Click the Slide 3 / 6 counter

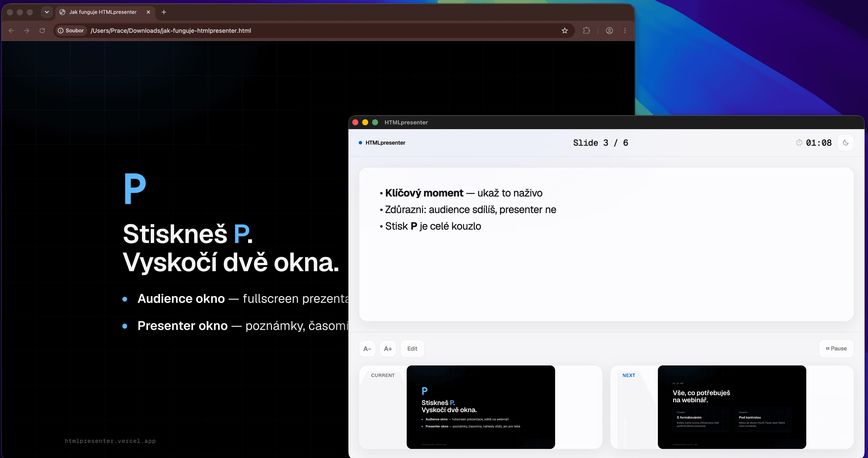tap(601, 143)
